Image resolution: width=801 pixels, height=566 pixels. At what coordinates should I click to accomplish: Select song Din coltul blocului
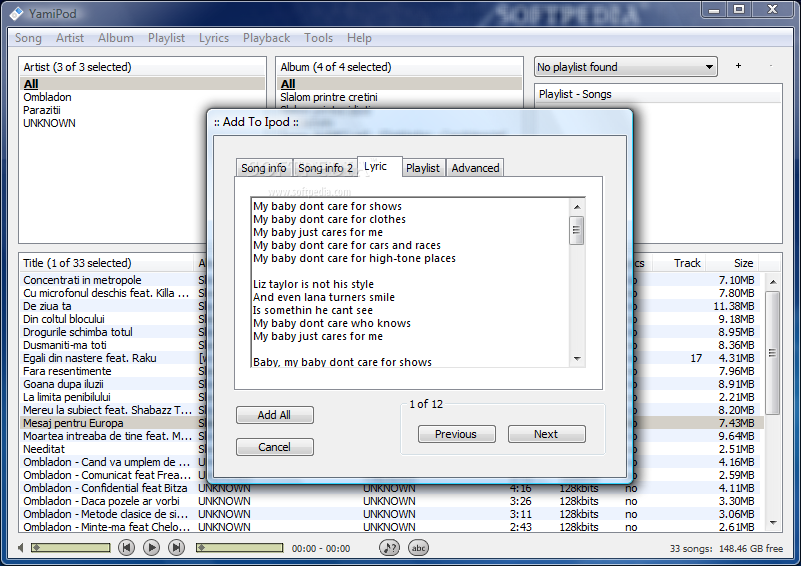point(64,319)
